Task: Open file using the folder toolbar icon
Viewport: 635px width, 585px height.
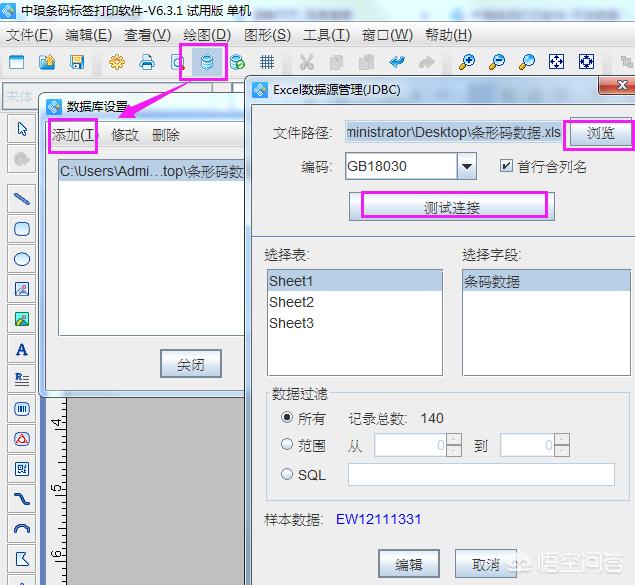Action: tap(47, 62)
